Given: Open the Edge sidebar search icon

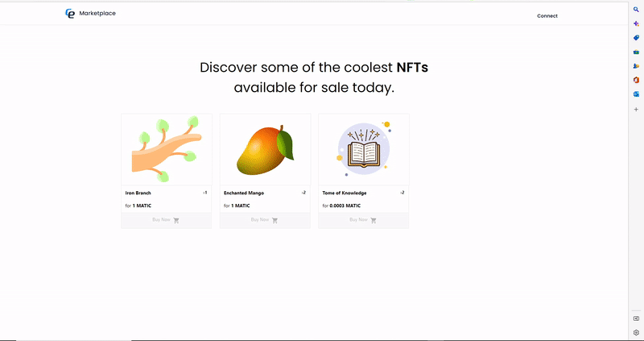Looking at the screenshot, I should 636,10.
